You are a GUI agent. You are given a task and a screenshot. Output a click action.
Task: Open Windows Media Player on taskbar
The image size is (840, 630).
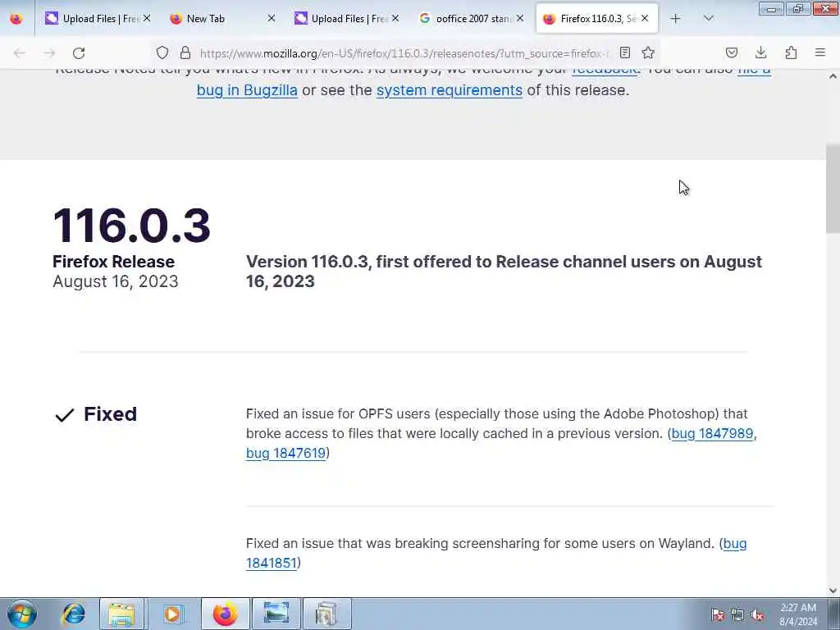pos(172,614)
